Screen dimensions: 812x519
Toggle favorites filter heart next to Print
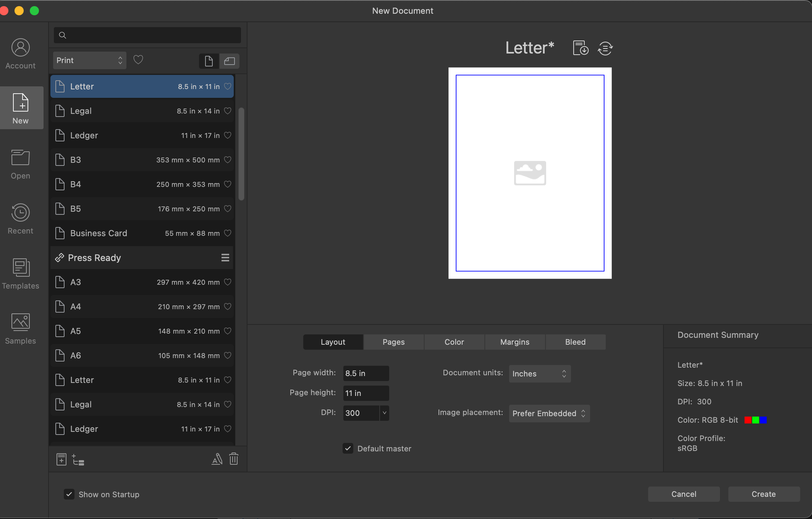(138, 60)
